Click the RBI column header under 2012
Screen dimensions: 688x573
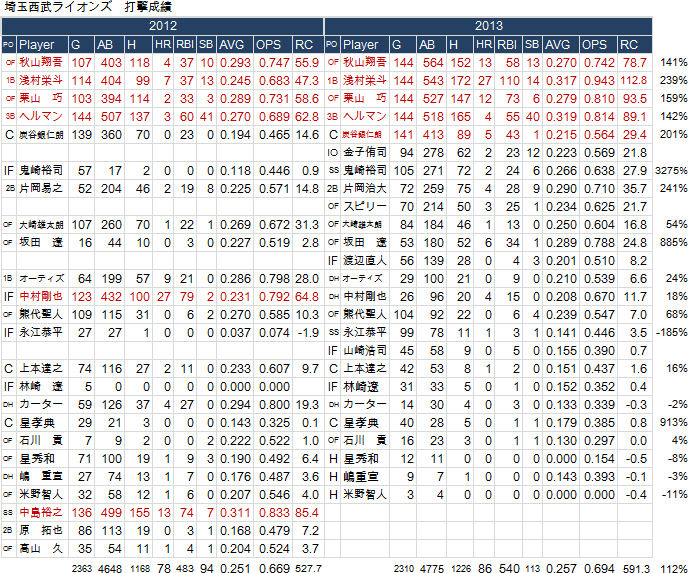(x=185, y=45)
